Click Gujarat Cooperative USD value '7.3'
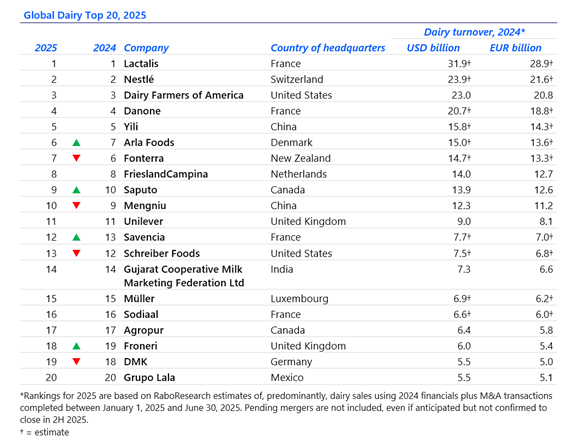 464,269
